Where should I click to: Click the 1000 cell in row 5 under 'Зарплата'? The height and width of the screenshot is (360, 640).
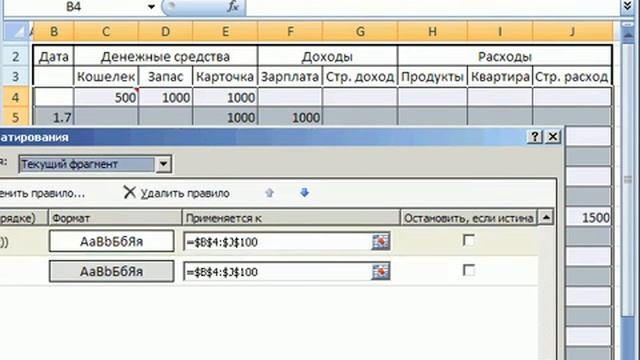point(290,118)
